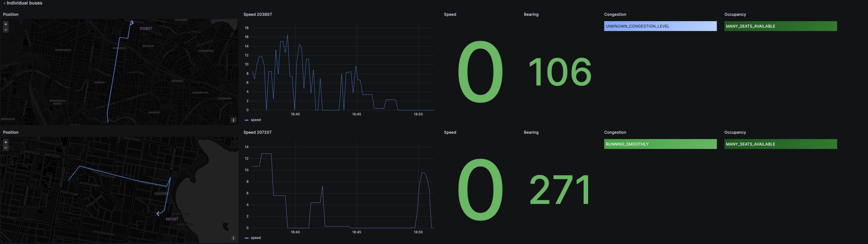Open the second row Occupancy panel title
868x244 pixels.
(735, 132)
